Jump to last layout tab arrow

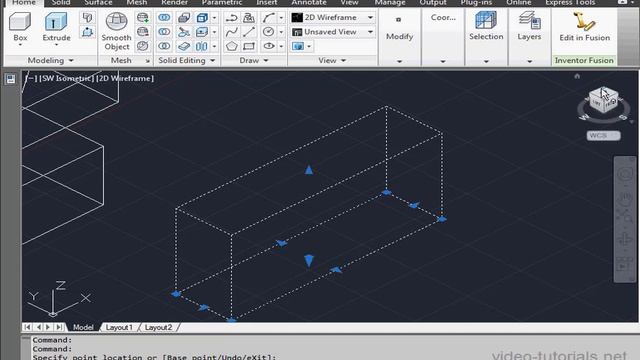(x=60, y=327)
